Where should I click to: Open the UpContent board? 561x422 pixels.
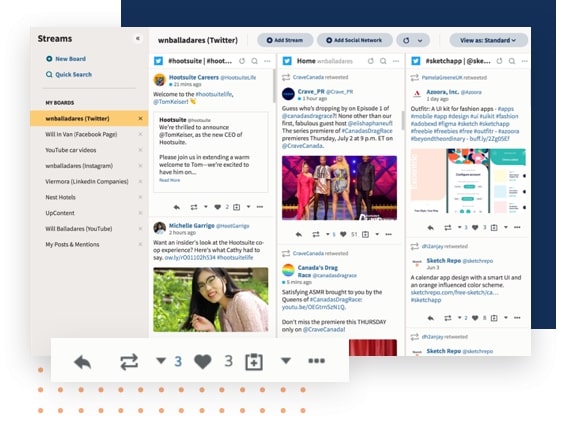(x=60, y=213)
